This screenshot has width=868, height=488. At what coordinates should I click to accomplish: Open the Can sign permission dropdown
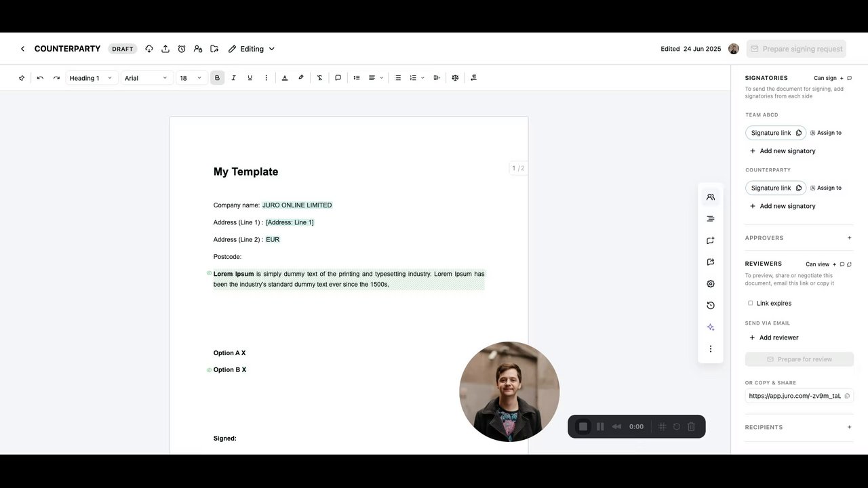click(x=829, y=78)
